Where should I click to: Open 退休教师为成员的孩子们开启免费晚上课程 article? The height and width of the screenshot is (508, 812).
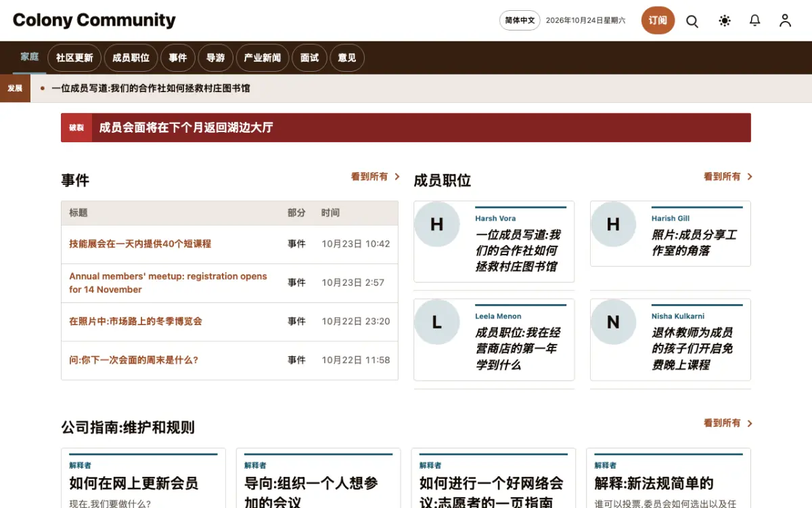(692, 349)
